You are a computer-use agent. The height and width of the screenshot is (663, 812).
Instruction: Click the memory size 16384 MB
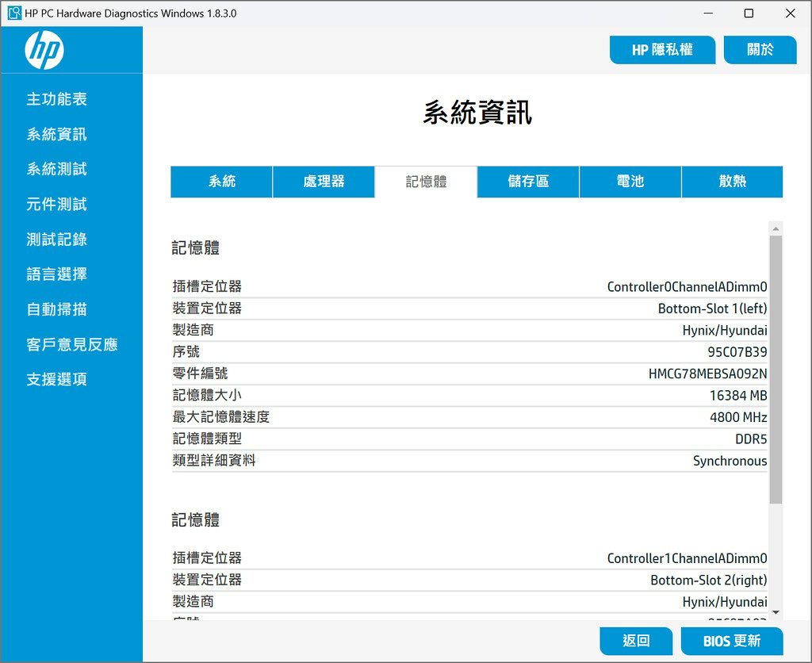pos(738,396)
